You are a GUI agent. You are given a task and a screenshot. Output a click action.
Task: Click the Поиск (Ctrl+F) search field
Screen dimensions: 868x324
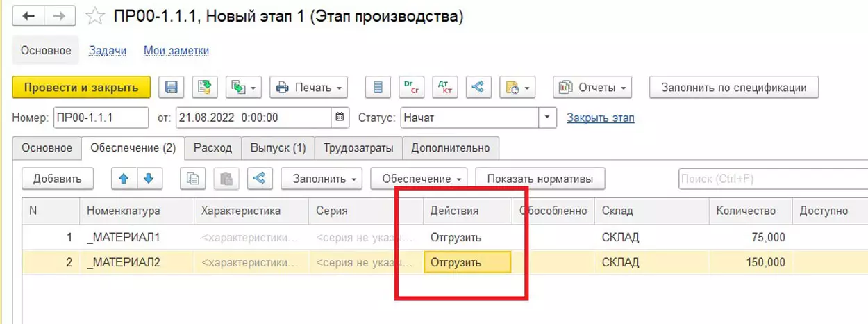tap(773, 179)
